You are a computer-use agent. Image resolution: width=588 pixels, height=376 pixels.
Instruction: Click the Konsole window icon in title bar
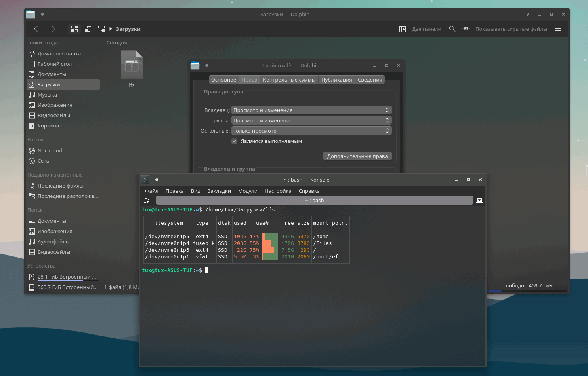tap(145, 180)
